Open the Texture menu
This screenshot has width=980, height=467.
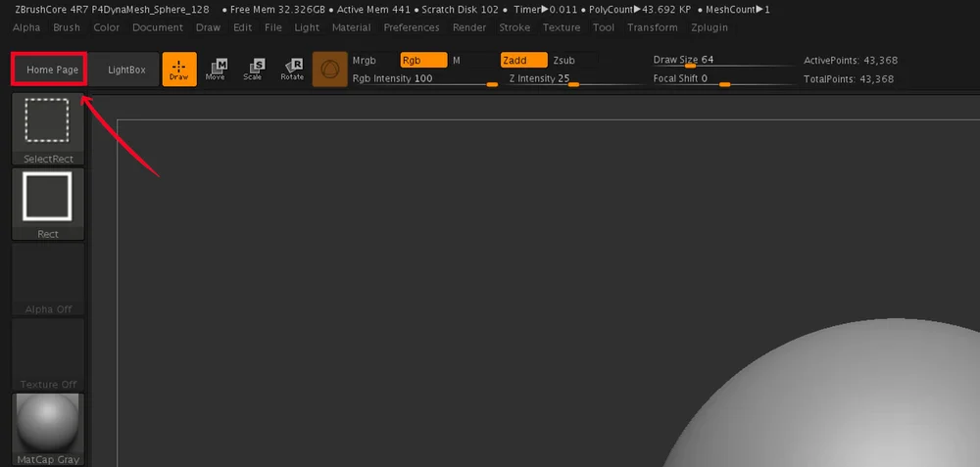tap(562, 27)
